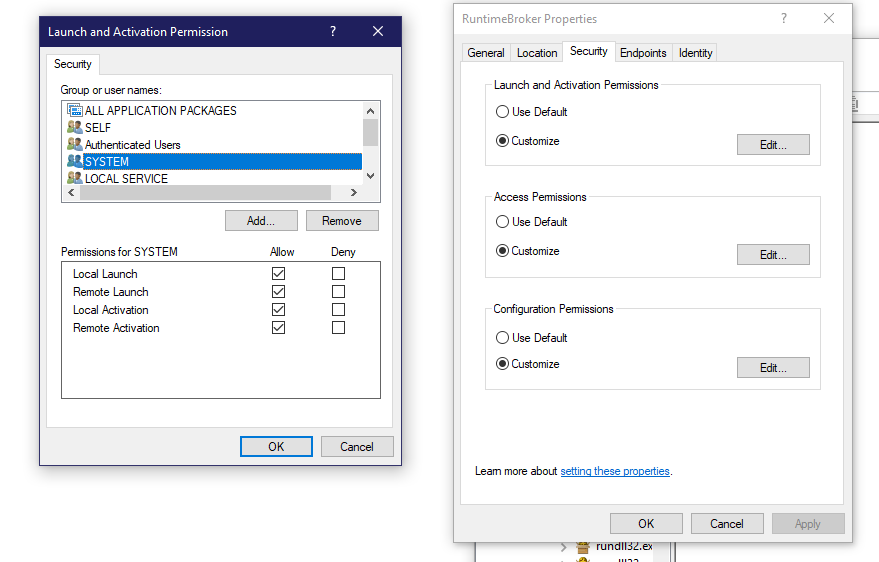The width and height of the screenshot is (879, 562).
Task: Click help question mark in Launch and Activation Permission
Action: coord(333,31)
